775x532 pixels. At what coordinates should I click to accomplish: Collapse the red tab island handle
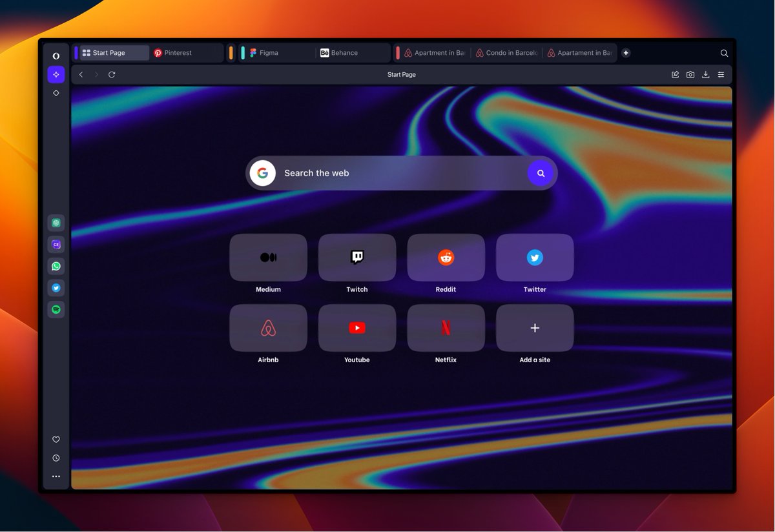click(398, 53)
